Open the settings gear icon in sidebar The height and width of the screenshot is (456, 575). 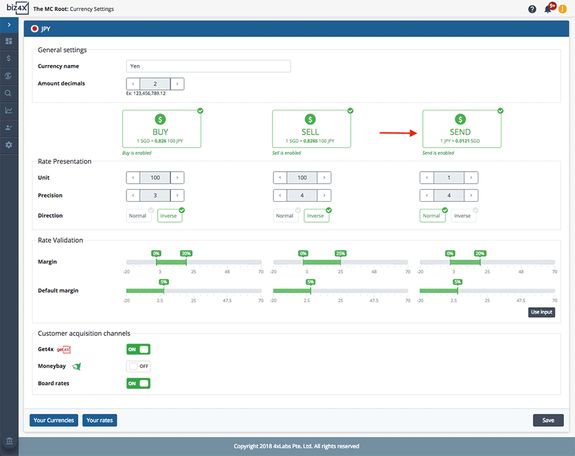pyautogui.click(x=9, y=145)
